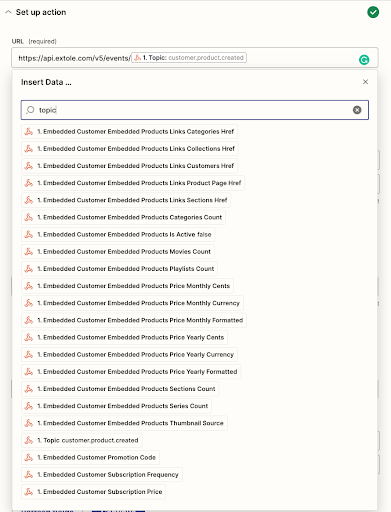
Task: Insert Embedded Customer Promotion Code
Action: 90,458
